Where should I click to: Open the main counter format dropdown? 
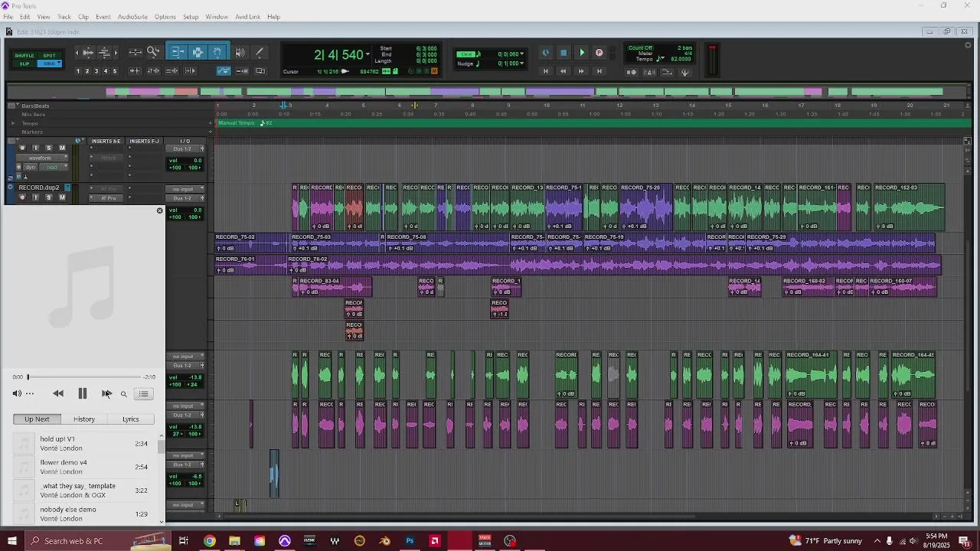click(368, 54)
